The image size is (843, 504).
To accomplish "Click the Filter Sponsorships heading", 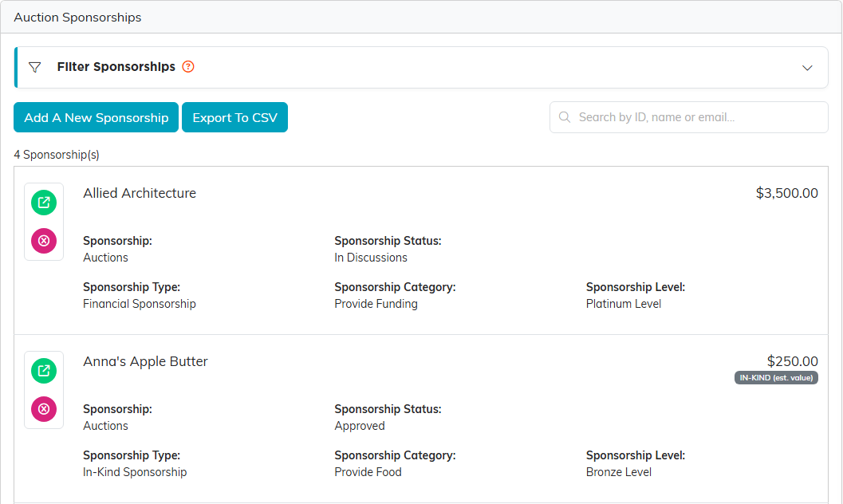I will pyautogui.click(x=116, y=67).
